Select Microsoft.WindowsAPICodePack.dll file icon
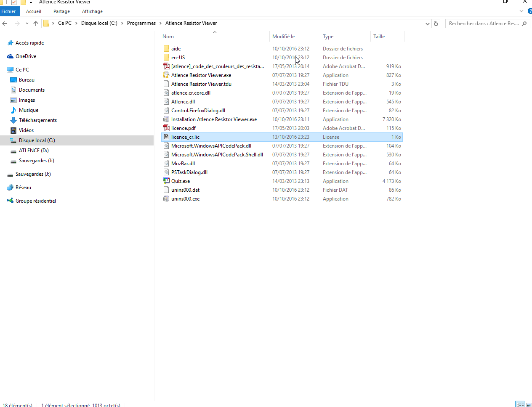532x407 pixels. click(x=166, y=146)
